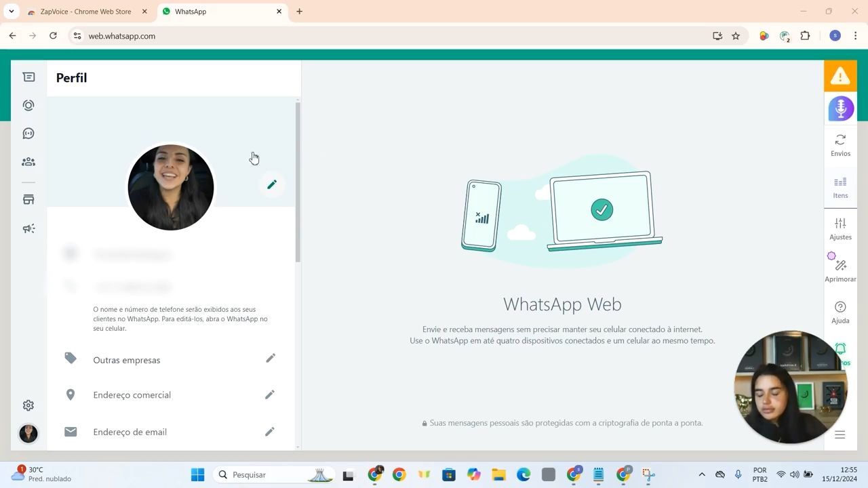Open the ZapVoice hamburger menu
Viewport: 868px width, 488px height.
tap(840, 434)
